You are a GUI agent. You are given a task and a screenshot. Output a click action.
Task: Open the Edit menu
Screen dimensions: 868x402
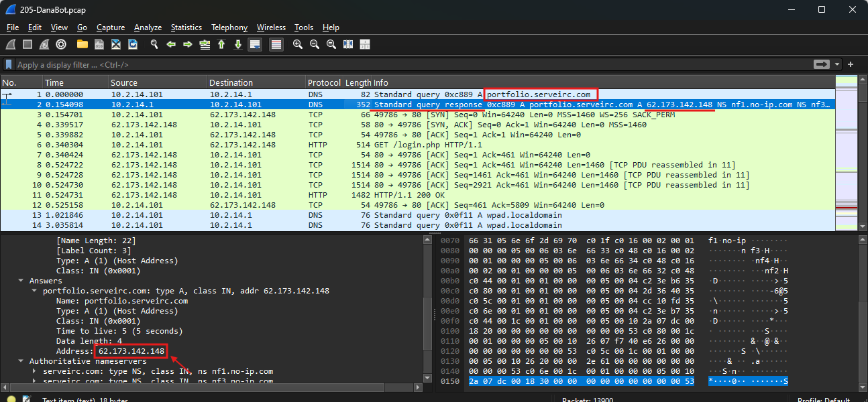[x=35, y=27]
